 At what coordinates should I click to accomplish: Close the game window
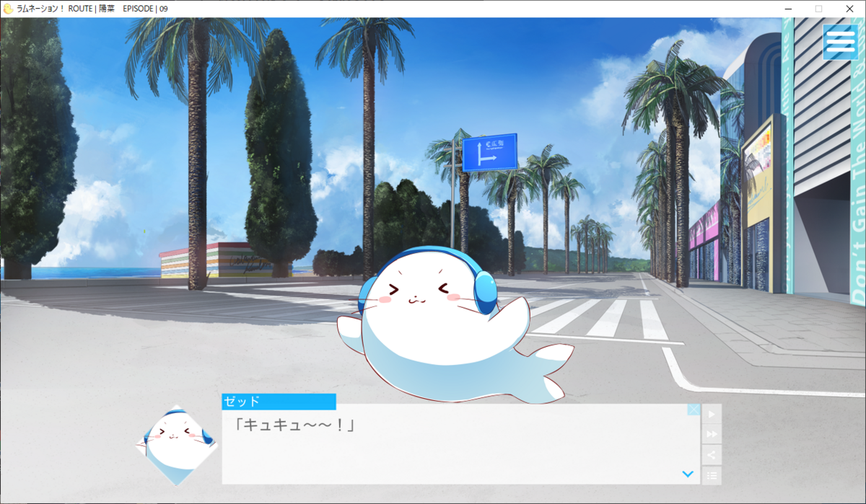850,9
